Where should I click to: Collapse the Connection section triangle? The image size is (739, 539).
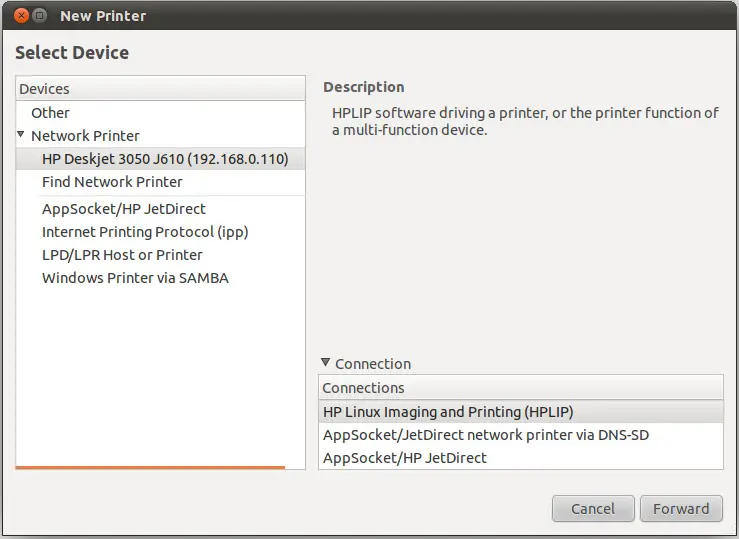(325, 363)
